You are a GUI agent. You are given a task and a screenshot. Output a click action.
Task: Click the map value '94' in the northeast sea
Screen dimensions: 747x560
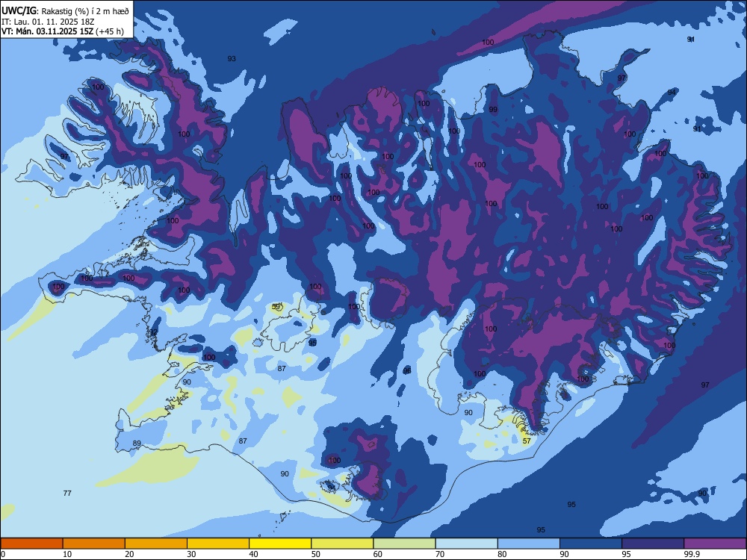click(x=672, y=92)
